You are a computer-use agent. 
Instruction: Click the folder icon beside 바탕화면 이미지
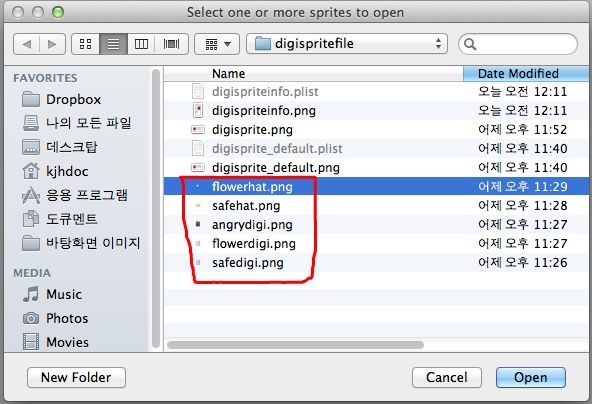[31, 243]
